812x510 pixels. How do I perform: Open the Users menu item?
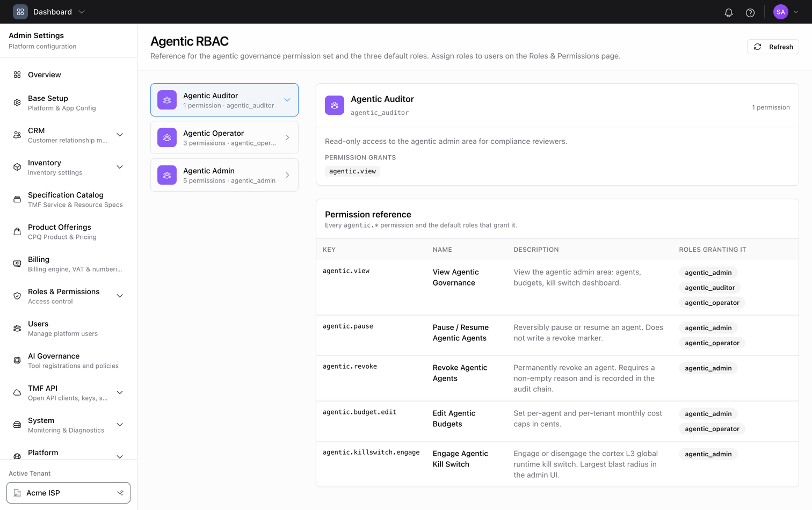point(68,328)
